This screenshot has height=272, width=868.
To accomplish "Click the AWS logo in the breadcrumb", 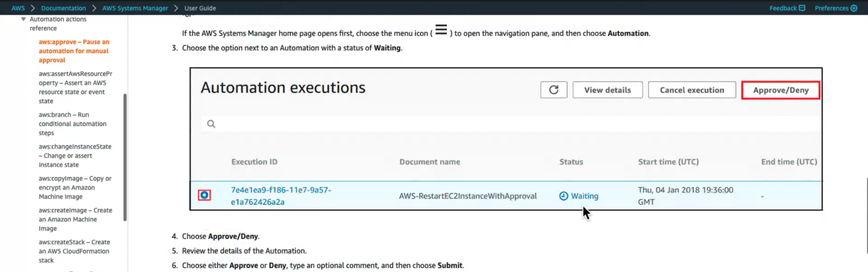I will (x=18, y=8).
